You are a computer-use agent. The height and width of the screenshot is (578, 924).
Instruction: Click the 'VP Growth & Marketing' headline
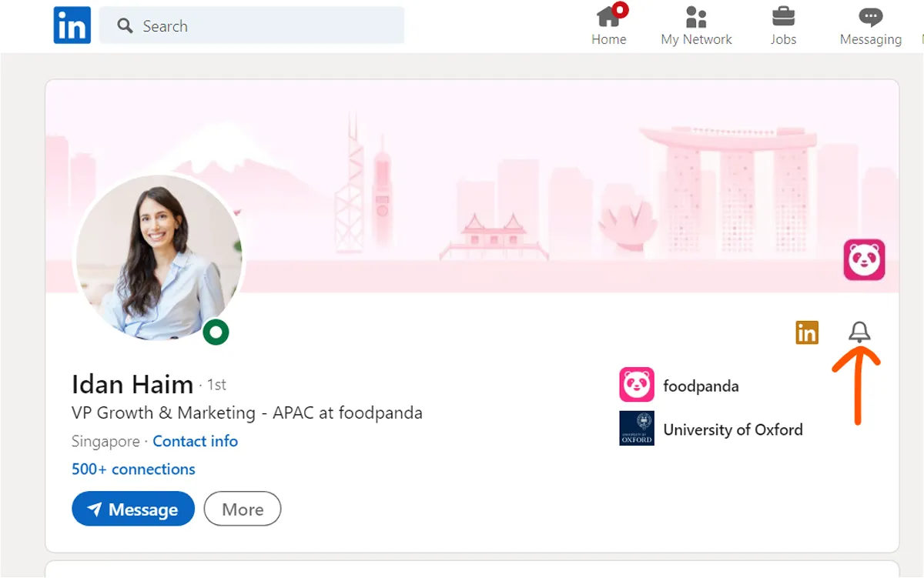pyautogui.click(x=247, y=413)
